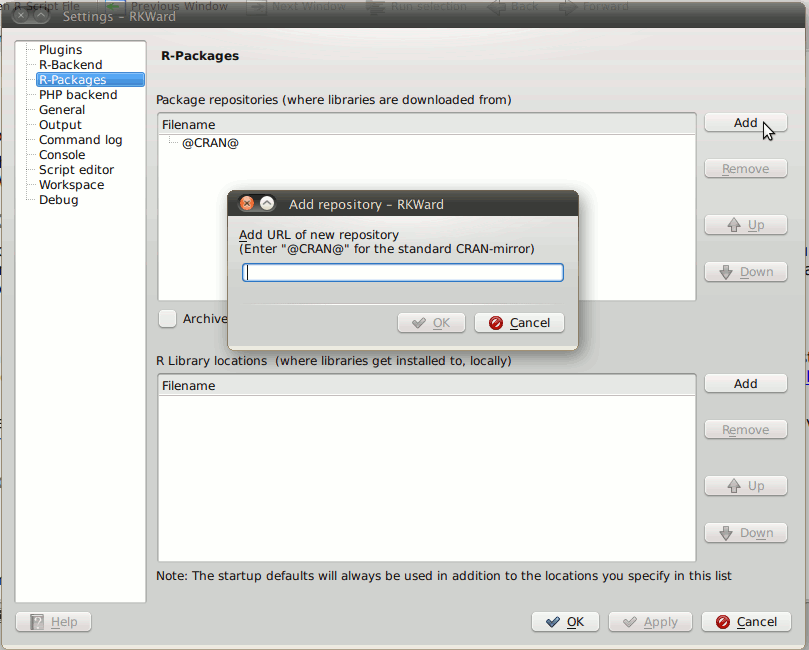The height and width of the screenshot is (650, 809).
Task: Click the Filename header of Package repositories
Action: [427, 125]
